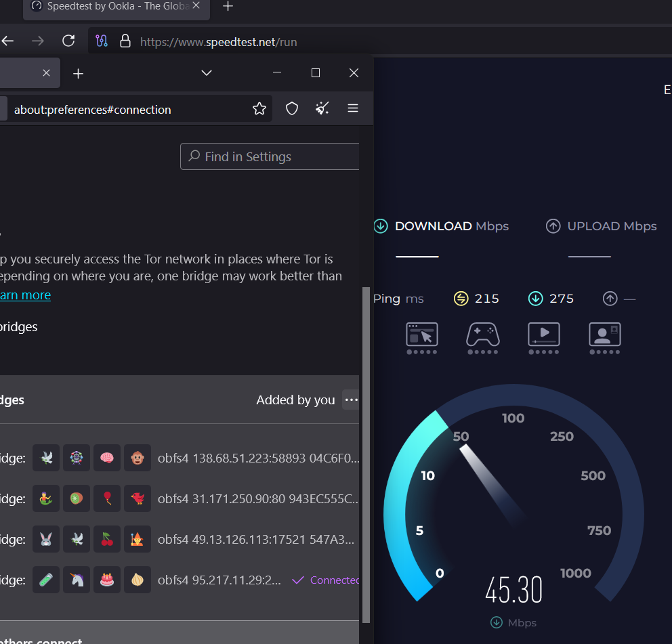This screenshot has width=672, height=644.
Task: Click the wizard emoji of 49.13.126.113 bridge
Action: (x=138, y=539)
